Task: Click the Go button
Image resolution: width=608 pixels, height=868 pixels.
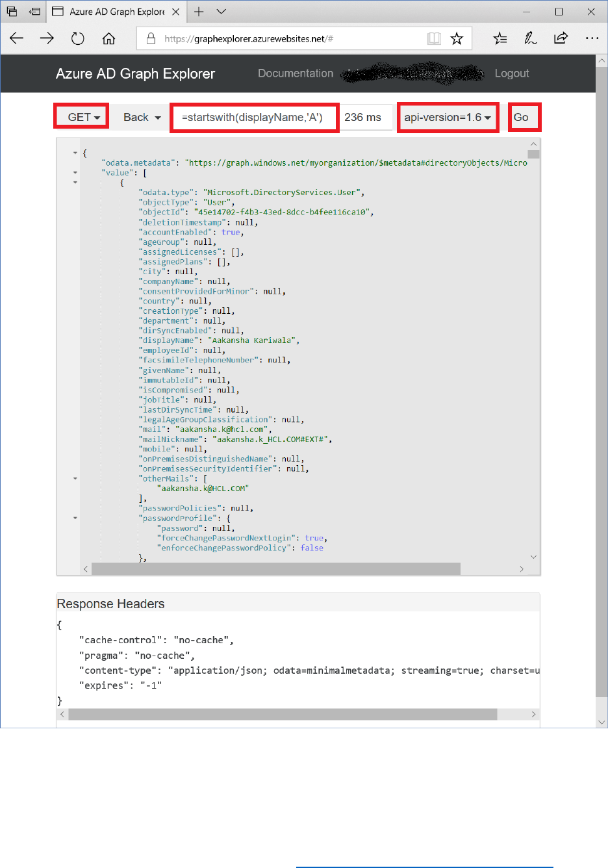Action: (524, 117)
